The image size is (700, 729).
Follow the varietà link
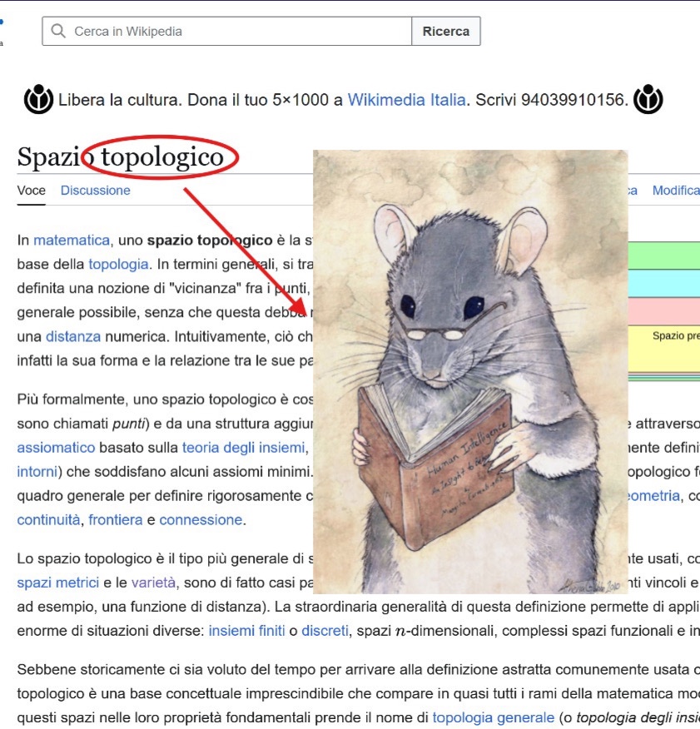153,583
